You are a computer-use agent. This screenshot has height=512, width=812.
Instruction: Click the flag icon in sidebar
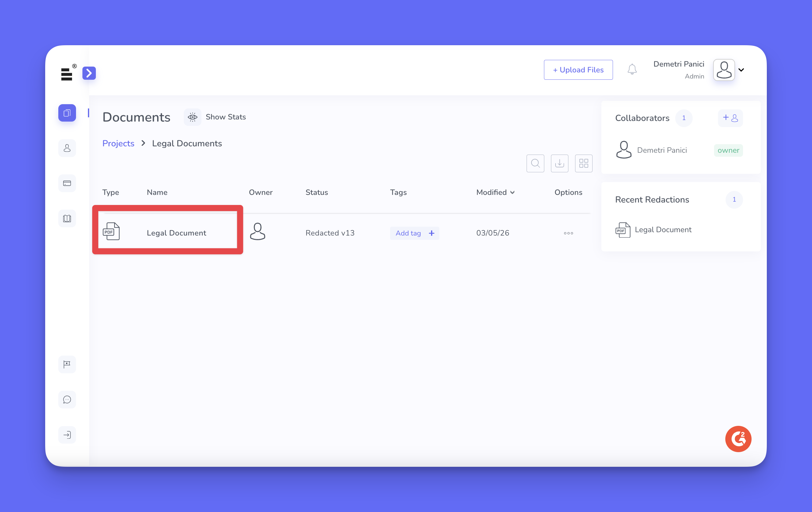[x=67, y=364]
